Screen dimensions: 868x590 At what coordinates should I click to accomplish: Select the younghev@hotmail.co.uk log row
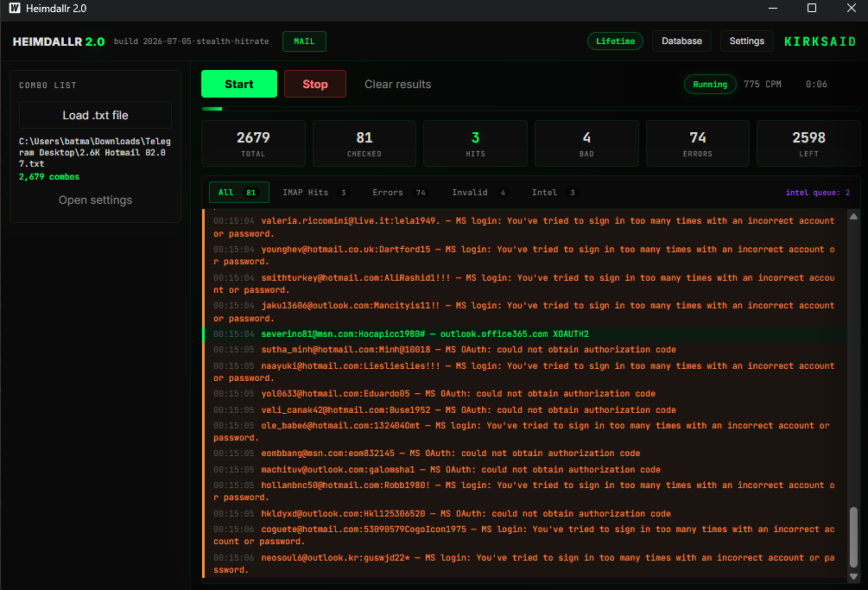[x=525, y=255]
